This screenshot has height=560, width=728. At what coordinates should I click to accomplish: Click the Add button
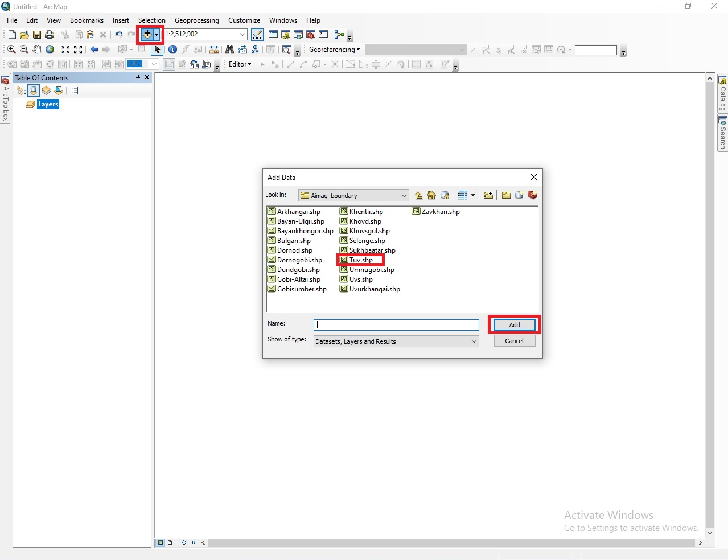click(x=515, y=325)
